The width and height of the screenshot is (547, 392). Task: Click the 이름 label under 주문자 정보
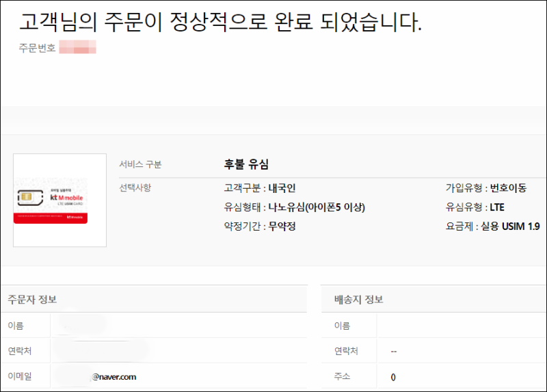point(16,326)
